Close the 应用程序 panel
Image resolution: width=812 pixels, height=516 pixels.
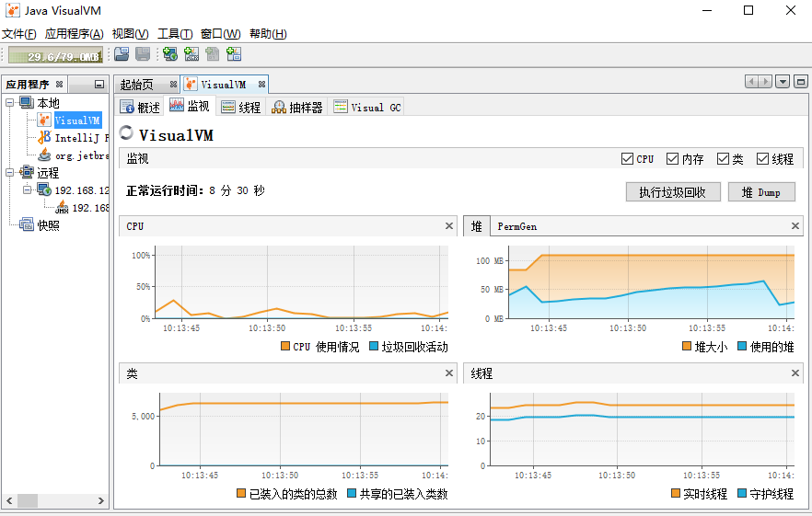[x=59, y=84]
